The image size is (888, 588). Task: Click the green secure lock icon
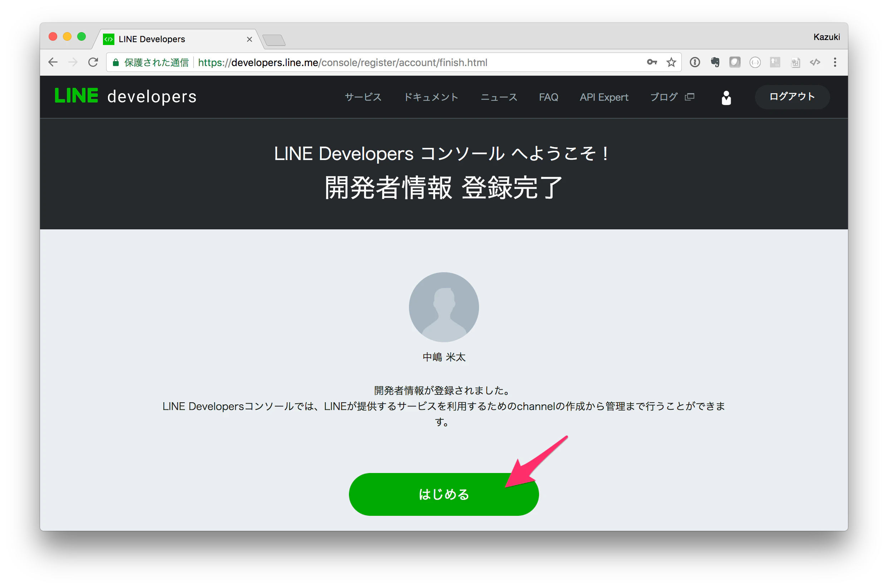click(116, 62)
